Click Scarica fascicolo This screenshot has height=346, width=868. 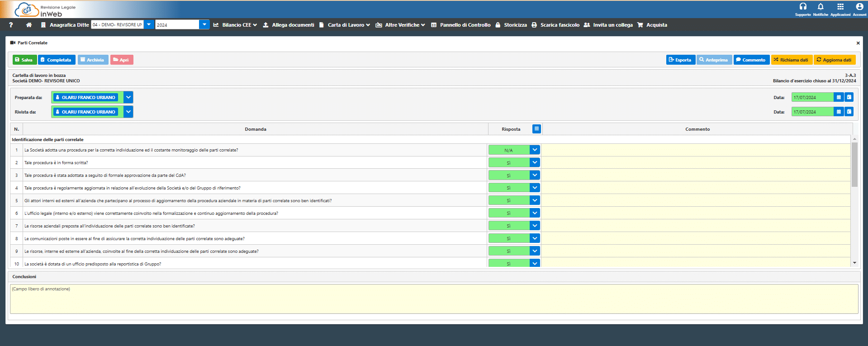tap(555, 25)
